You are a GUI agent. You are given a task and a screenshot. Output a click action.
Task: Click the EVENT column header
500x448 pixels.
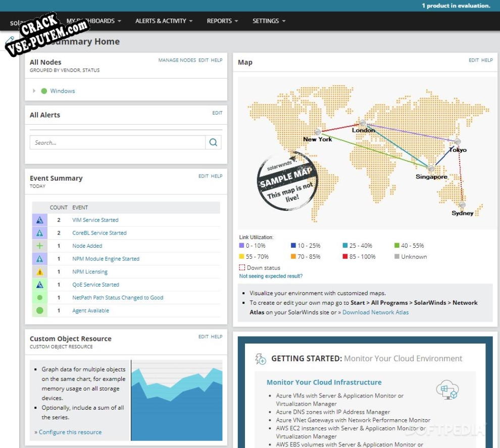(80, 207)
